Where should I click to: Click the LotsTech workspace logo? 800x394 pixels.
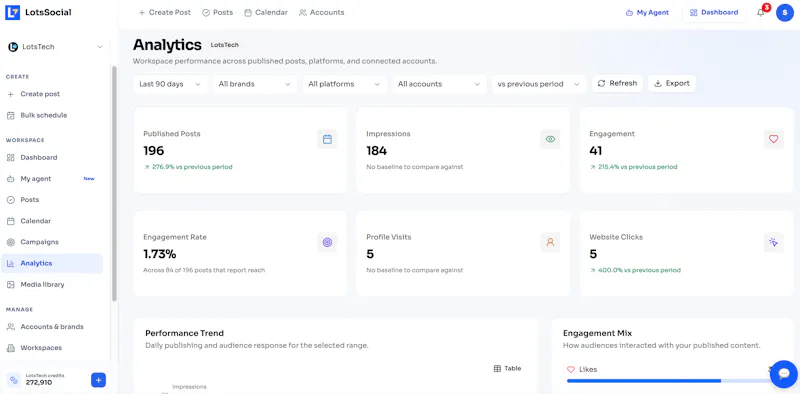click(13, 47)
